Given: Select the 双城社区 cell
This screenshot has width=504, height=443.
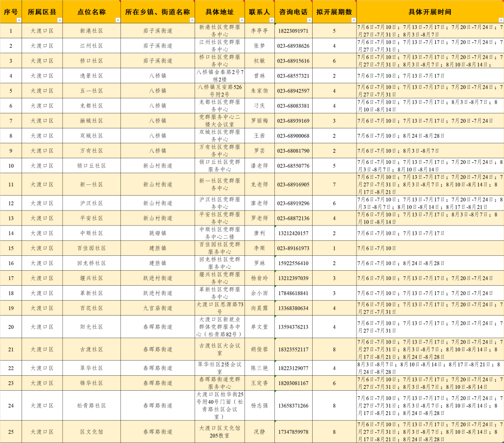Looking at the screenshot, I should tap(91, 136).
